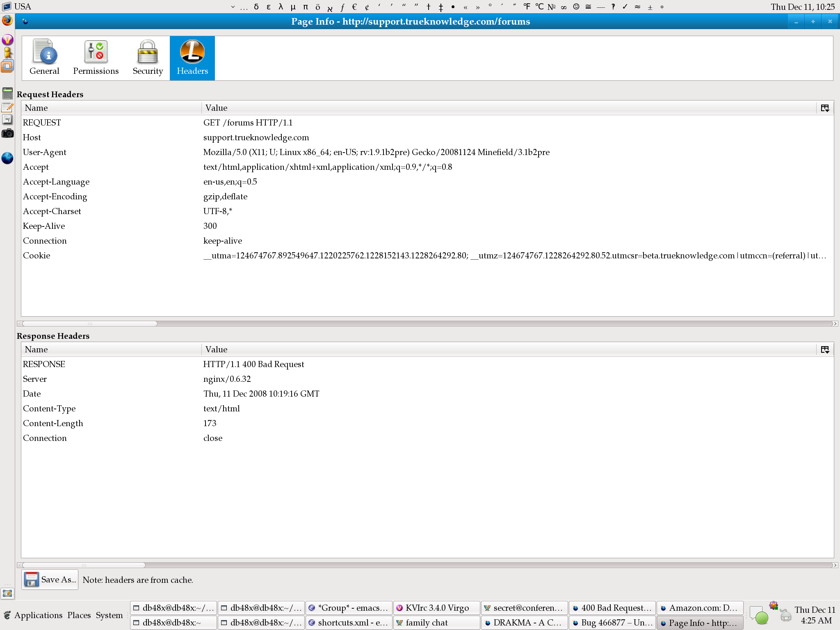Open the Places menu
Screen dimensions: 840x630
click(x=79, y=615)
